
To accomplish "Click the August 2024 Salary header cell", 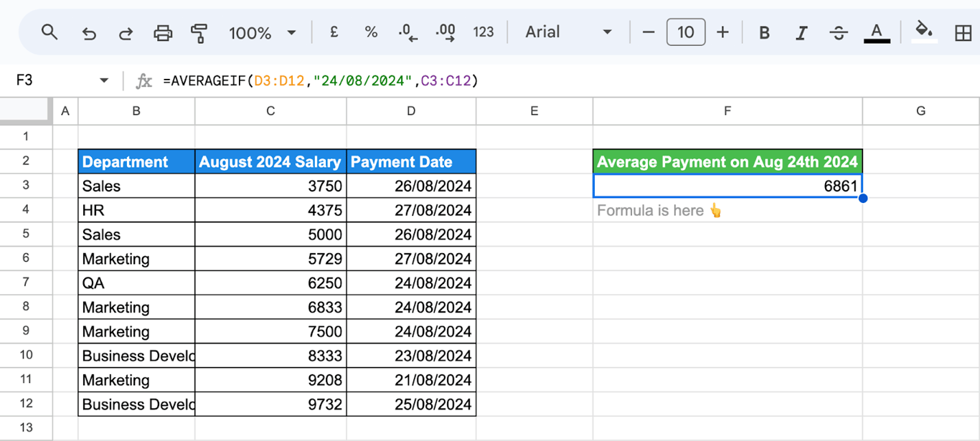I will pos(270,161).
